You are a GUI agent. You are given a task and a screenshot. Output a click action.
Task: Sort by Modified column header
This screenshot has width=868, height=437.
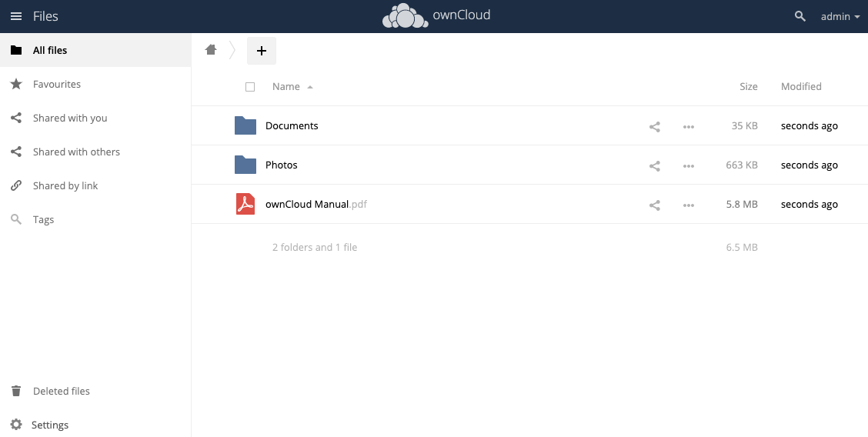click(801, 86)
